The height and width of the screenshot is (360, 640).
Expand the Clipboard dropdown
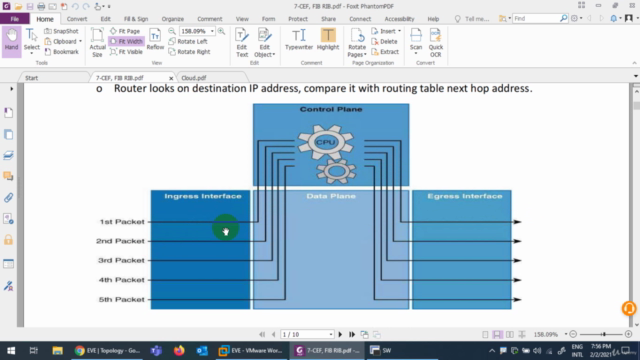[x=80, y=41]
